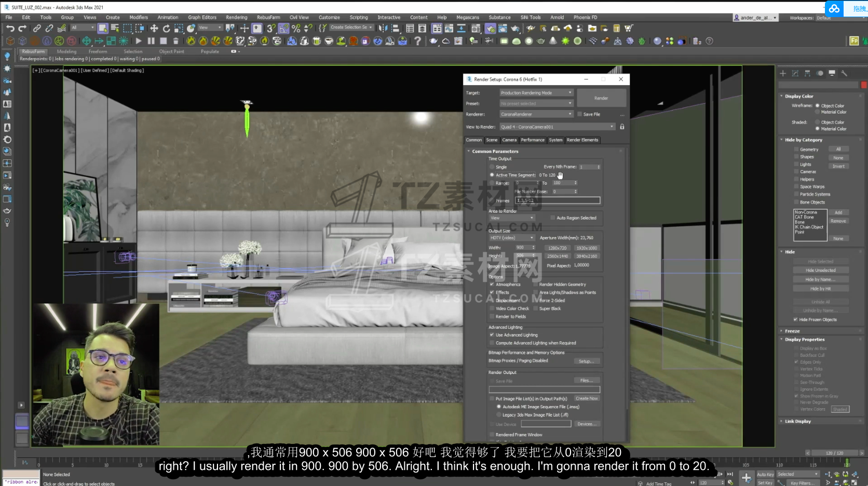Select the Single time output radio

492,167
